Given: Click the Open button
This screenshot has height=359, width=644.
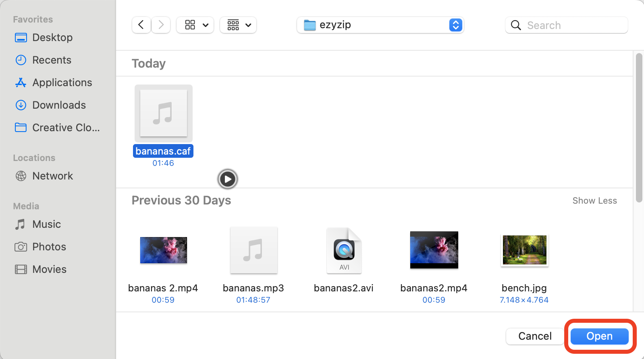Looking at the screenshot, I should point(600,336).
